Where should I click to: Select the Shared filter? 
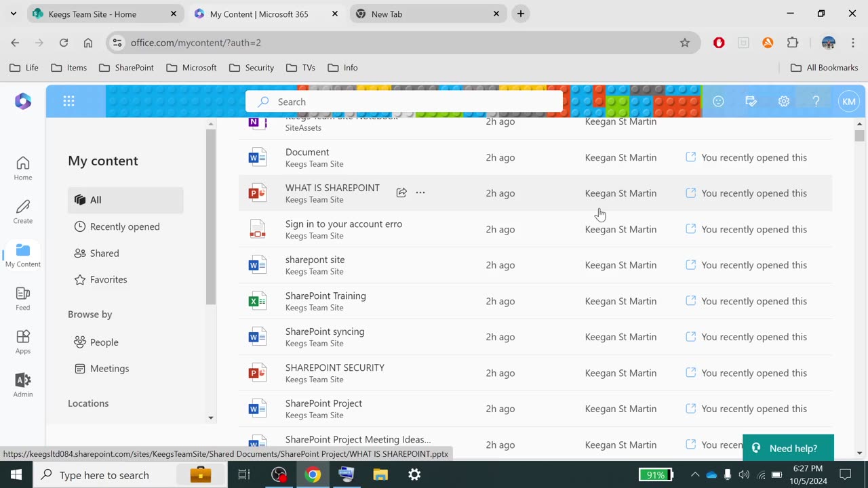pos(125,253)
